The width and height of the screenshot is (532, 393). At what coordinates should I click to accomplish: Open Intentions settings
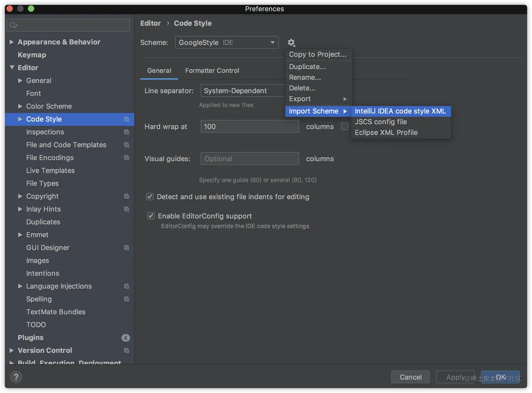point(43,273)
